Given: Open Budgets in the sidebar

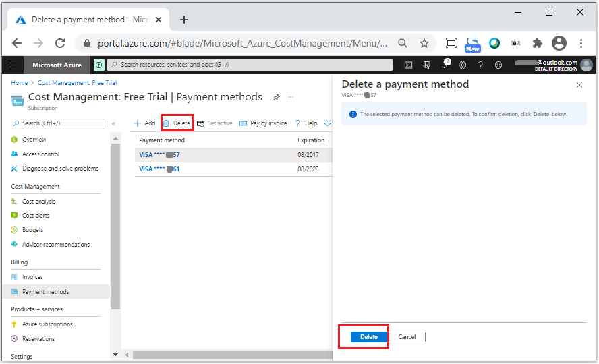Looking at the screenshot, I should coord(32,230).
